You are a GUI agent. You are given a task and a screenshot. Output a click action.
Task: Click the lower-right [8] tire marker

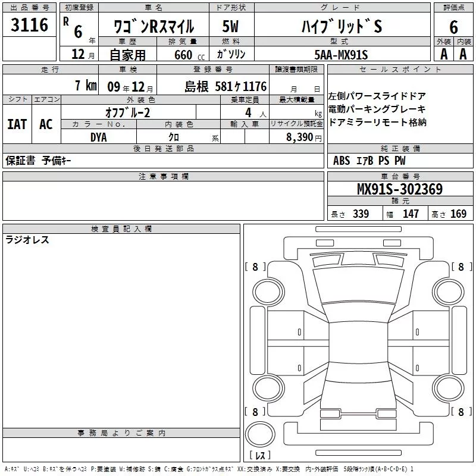click(x=460, y=412)
